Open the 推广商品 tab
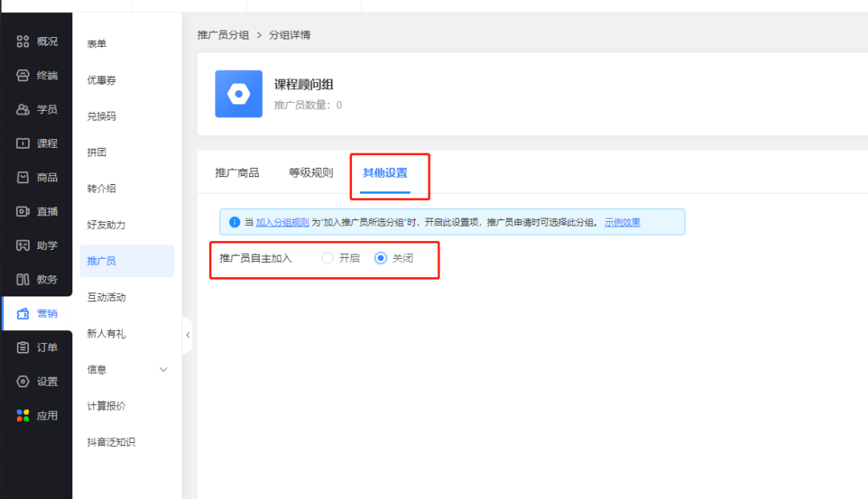Viewport: 868px width, 499px height. click(237, 172)
